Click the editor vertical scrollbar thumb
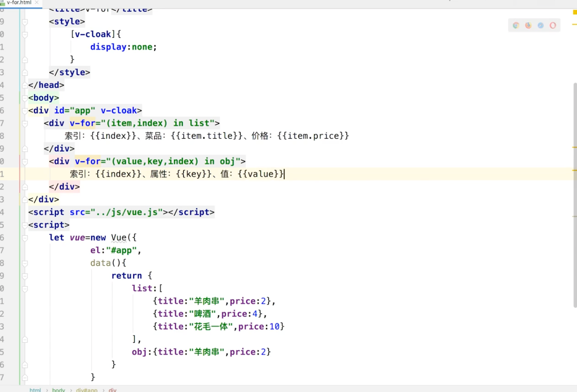This screenshot has width=577, height=392. coord(575,196)
